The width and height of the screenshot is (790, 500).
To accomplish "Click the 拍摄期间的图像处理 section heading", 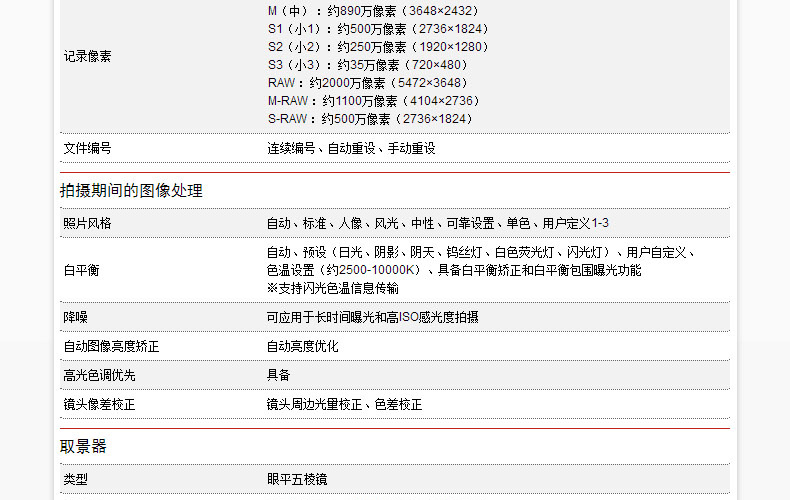I will pyautogui.click(x=131, y=191).
